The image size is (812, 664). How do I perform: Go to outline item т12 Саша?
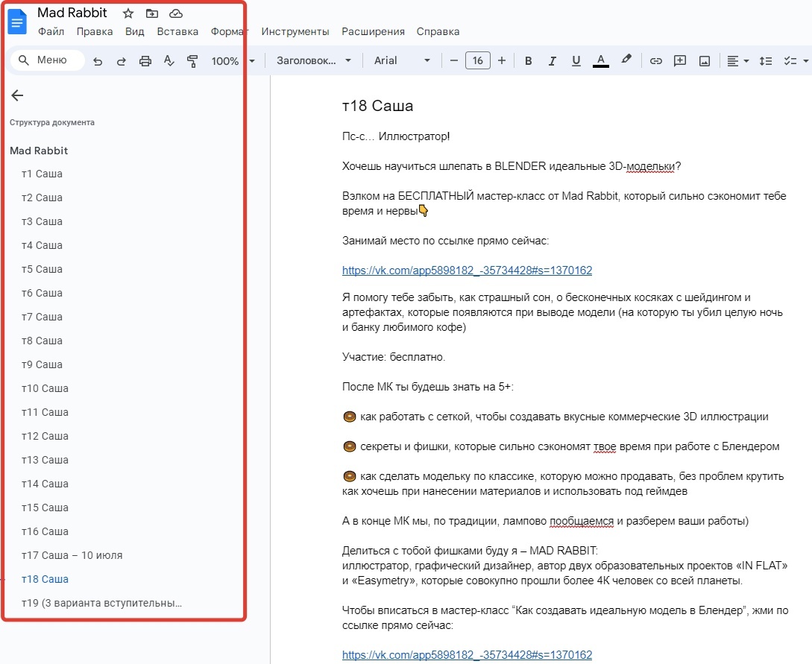tap(45, 436)
